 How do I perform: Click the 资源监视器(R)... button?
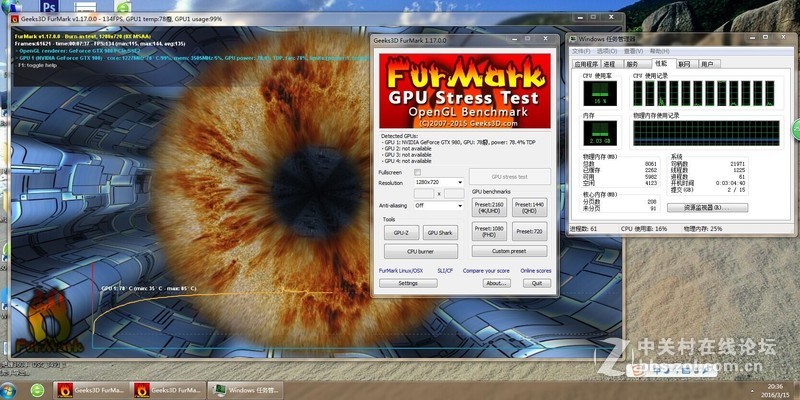707,208
